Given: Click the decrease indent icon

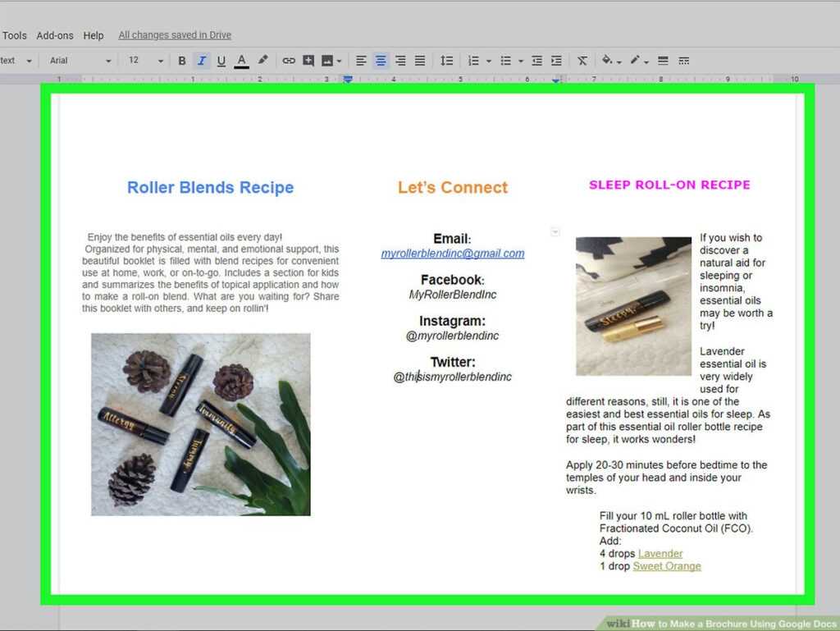Looking at the screenshot, I should [536, 61].
